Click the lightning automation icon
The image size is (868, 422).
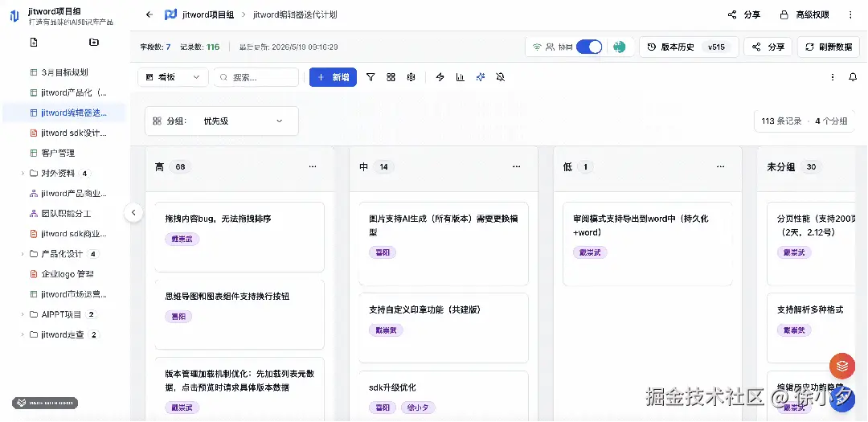440,77
